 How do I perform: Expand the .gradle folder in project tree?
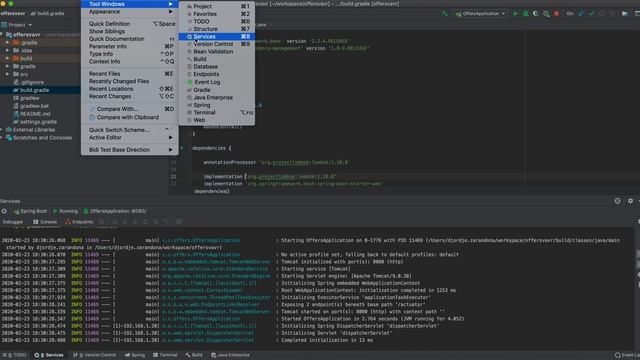(7, 42)
